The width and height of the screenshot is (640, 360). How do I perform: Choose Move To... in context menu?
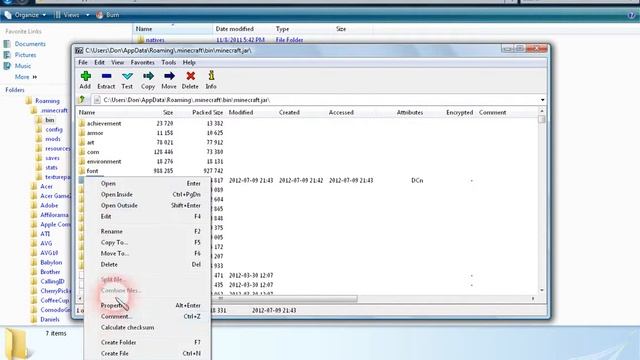click(x=148, y=253)
